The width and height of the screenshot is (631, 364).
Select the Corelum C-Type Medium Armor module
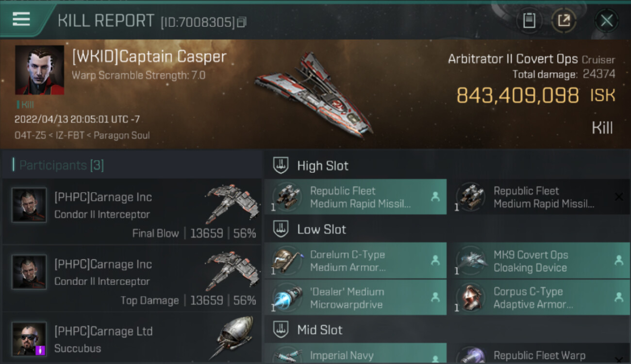click(x=355, y=261)
